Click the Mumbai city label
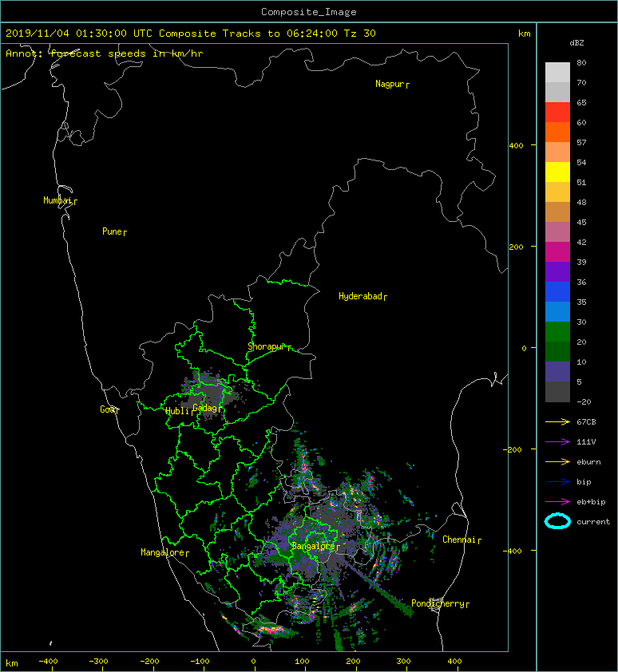This screenshot has width=618, height=672. click(x=57, y=200)
